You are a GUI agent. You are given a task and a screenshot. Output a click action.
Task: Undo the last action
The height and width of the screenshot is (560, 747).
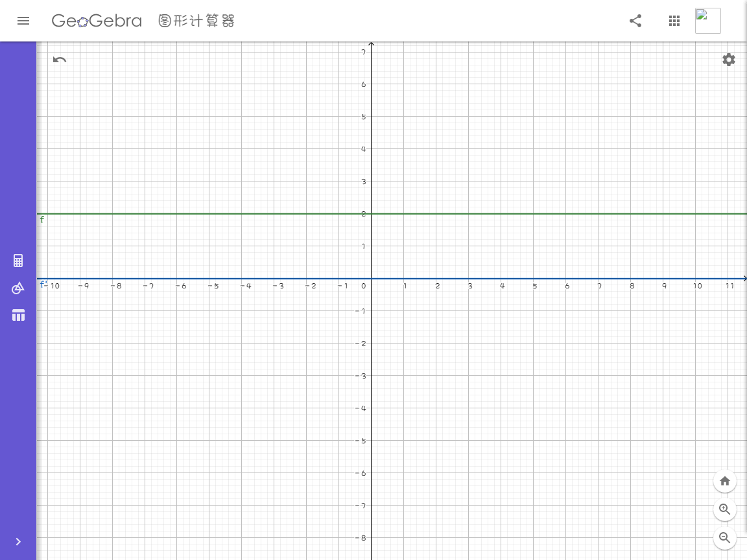tap(60, 60)
